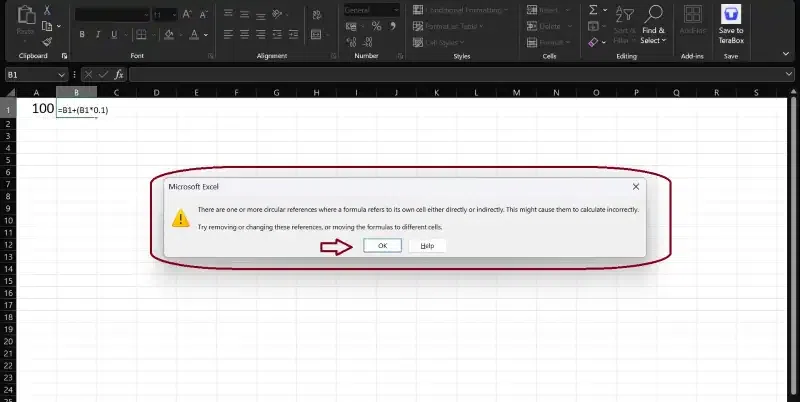Click Increase Indent icon
Image resolution: width=800 pixels, height=402 pixels.
[293, 35]
